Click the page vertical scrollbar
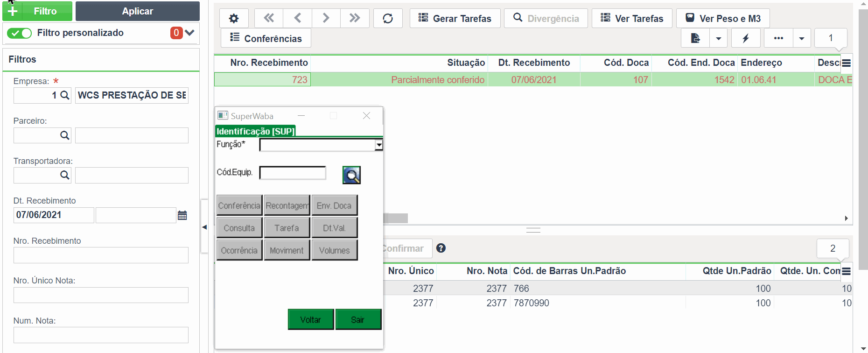Image resolution: width=868 pixels, height=353 pixels. pos(863,140)
